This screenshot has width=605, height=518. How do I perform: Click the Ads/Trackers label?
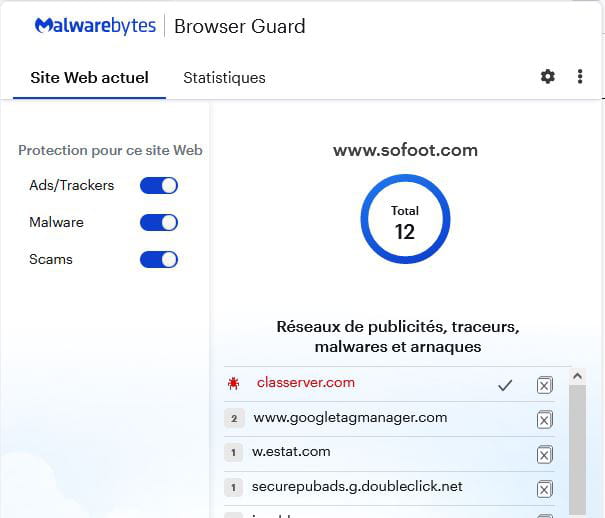[72, 186]
